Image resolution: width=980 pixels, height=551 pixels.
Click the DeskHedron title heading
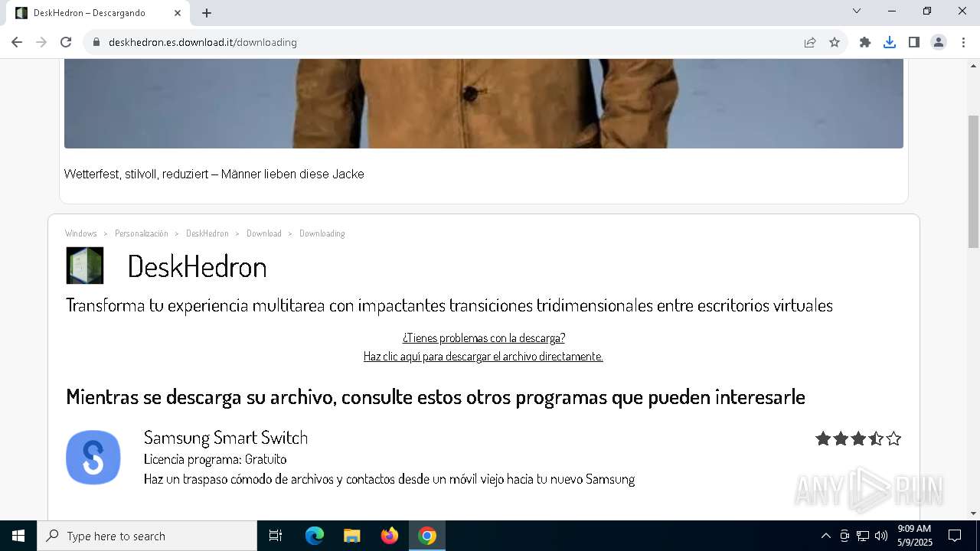pyautogui.click(x=197, y=266)
